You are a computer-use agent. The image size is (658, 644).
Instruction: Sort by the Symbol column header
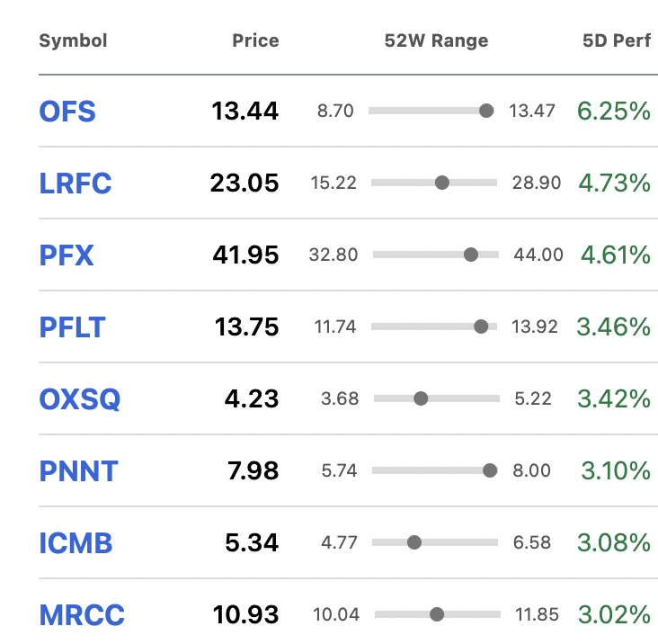click(x=73, y=40)
